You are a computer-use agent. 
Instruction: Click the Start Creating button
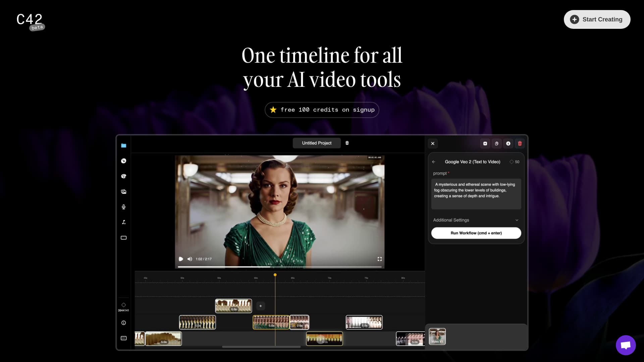coord(597,19)
